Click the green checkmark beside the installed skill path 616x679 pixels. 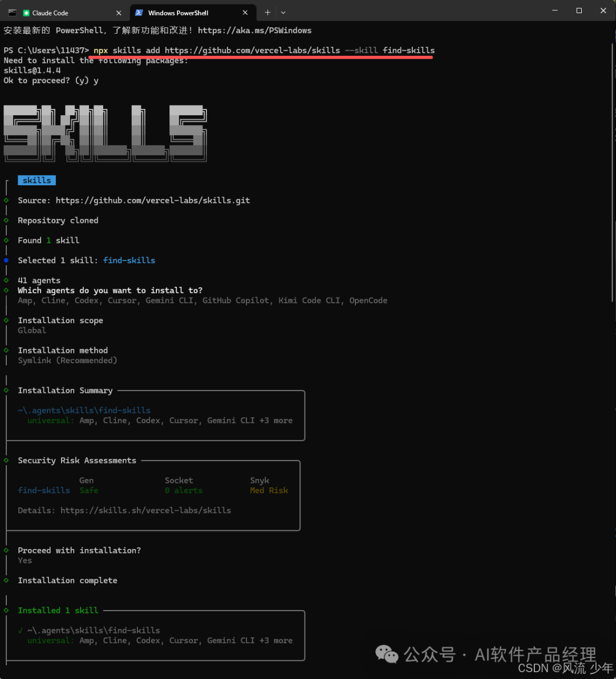[20, 631]
